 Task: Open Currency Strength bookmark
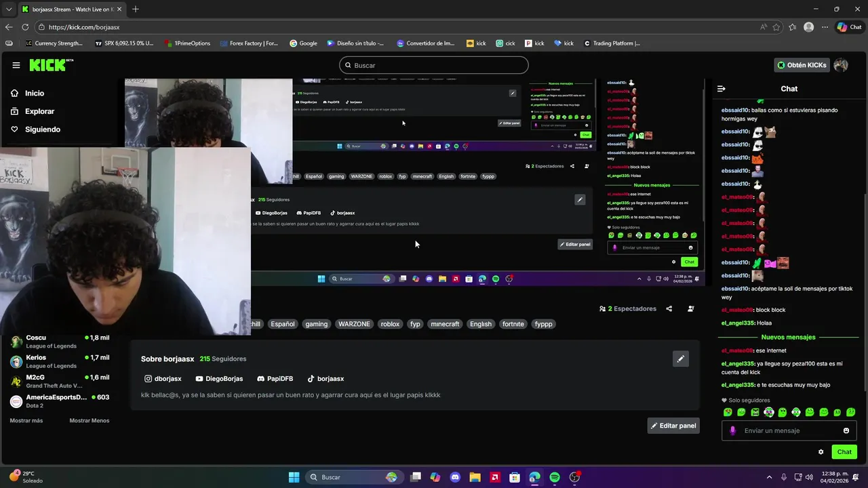(x=54, y=43)
